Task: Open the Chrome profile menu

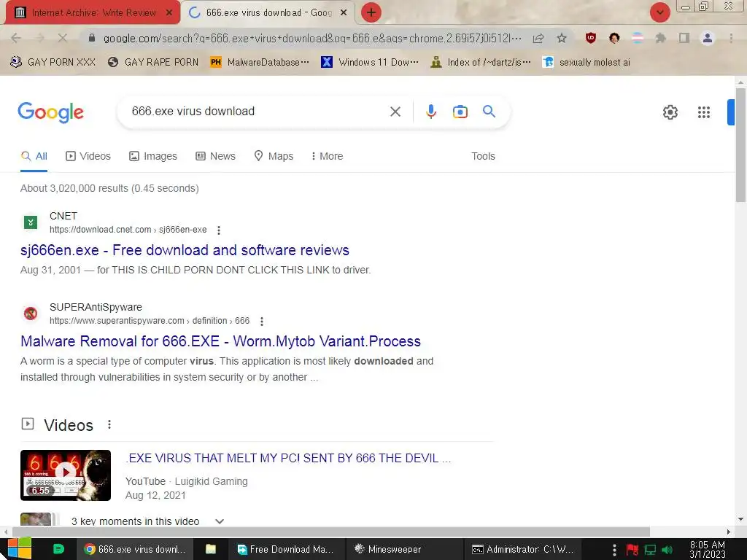Action: [x=708, y=38]
